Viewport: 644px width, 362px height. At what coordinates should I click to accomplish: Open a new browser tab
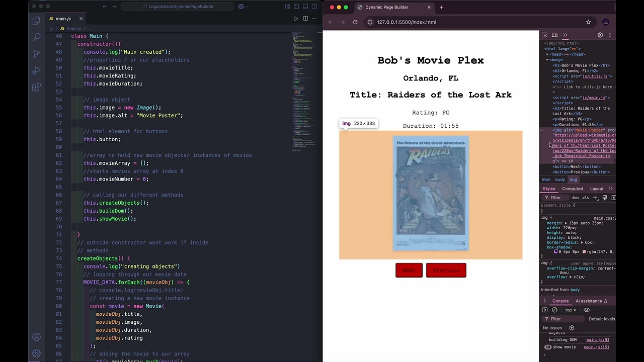[x=441, y=7]
